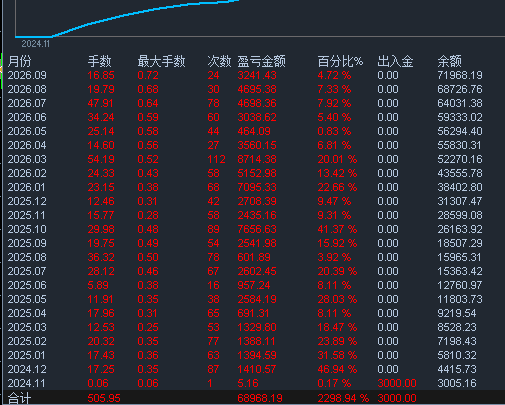Select the 2026.04 month row label

tap(27, 145)
